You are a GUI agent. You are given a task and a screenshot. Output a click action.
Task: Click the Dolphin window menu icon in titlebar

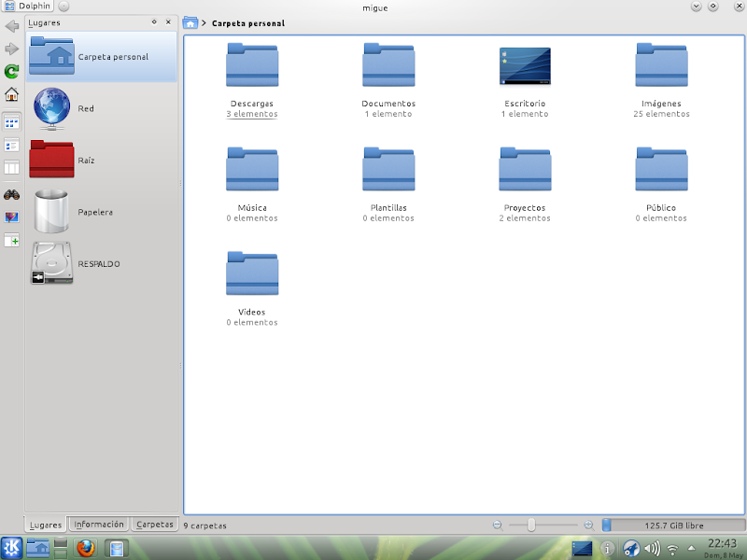coord(9,6)
